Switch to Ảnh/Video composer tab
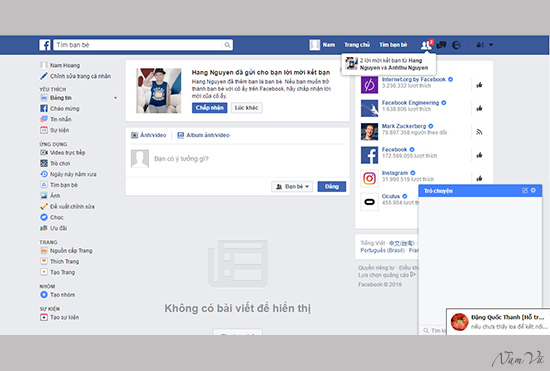 pos(148,135)
